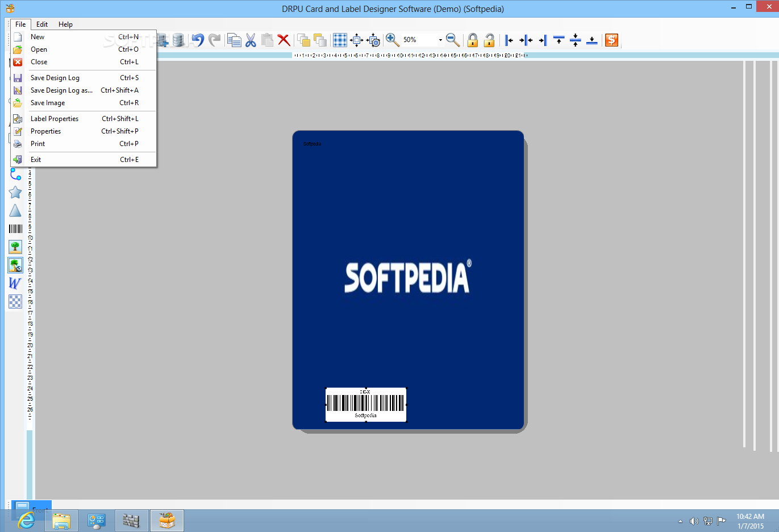Choose Print from File menu
Screen dimensions: 779x532
(84, 144)
